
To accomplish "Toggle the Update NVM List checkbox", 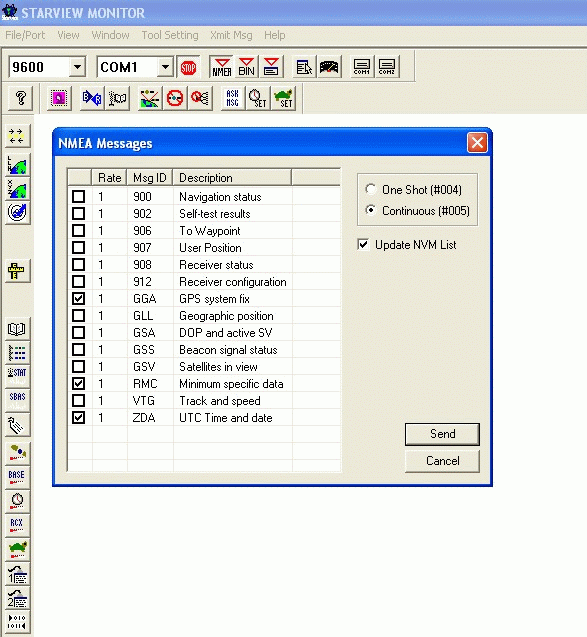I will (x=363, y=245).
